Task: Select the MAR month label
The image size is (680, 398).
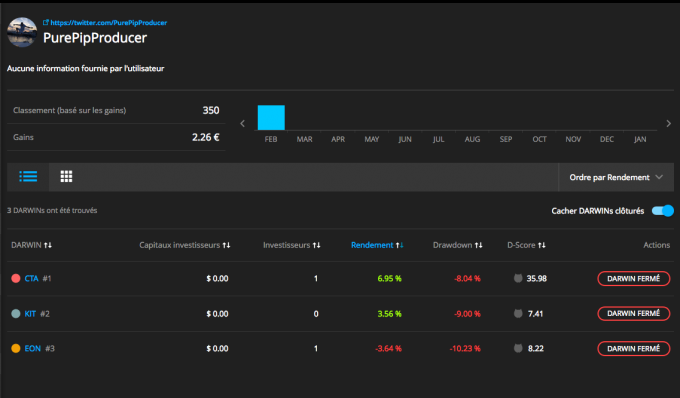Action: [x=304, y=139]
